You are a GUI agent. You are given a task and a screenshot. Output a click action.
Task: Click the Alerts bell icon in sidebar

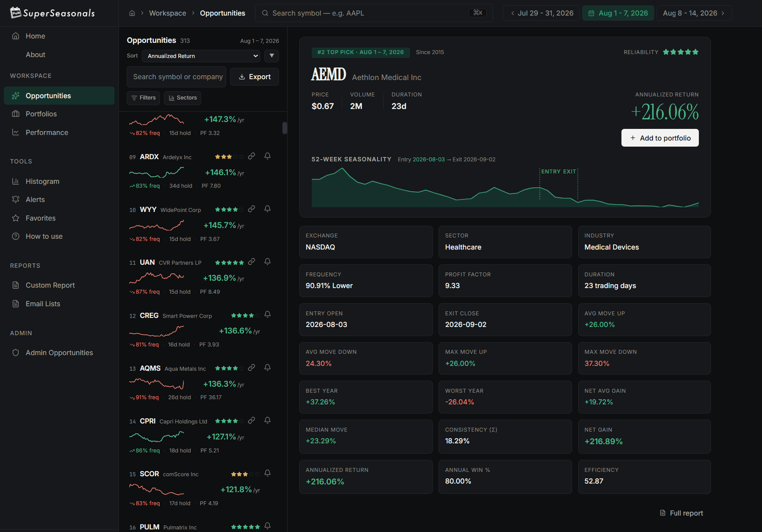click(x=16, y=199)
